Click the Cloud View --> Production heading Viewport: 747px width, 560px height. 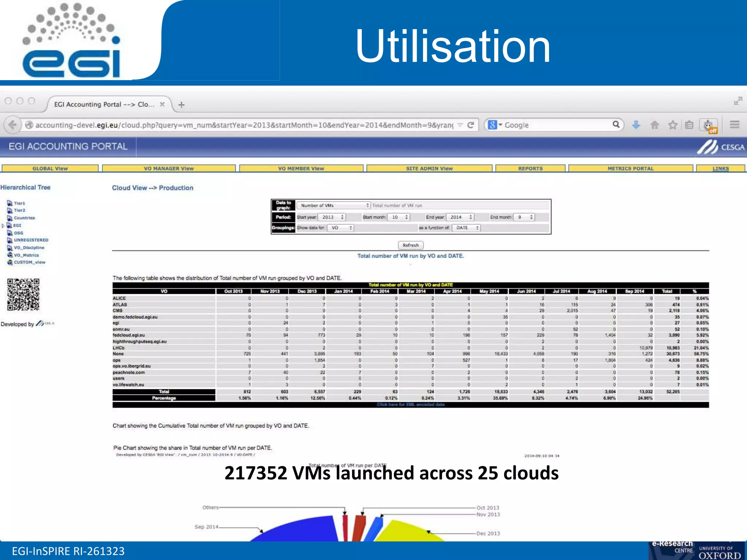(152, 188)
